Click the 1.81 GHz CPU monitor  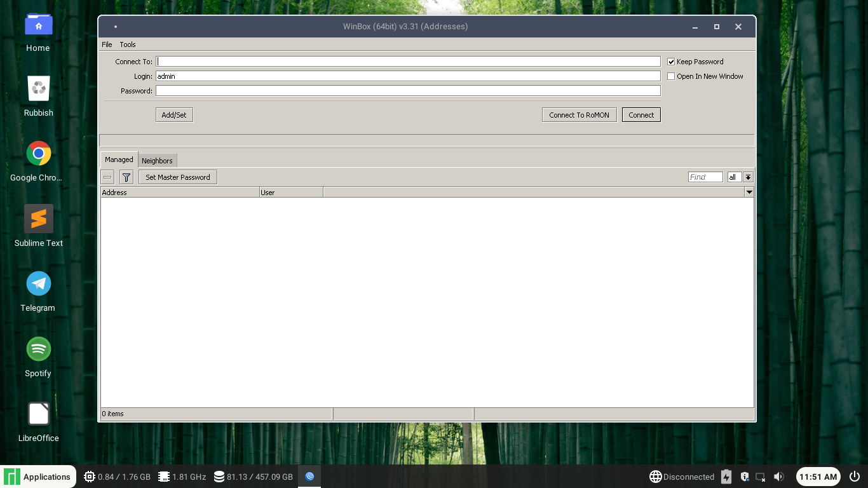coord(182,477)
